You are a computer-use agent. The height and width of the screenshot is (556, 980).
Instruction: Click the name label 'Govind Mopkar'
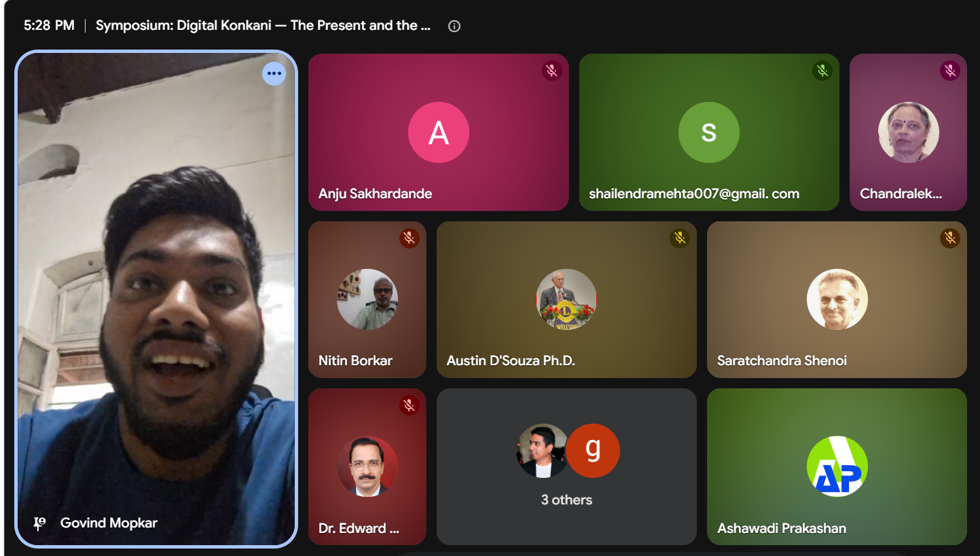[109, 523]
